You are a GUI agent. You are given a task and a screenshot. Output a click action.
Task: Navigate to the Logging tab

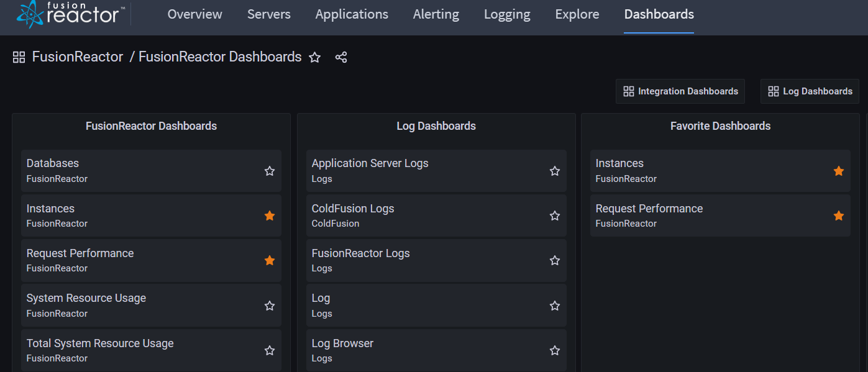pyautogui.click(x=507, y=14)
